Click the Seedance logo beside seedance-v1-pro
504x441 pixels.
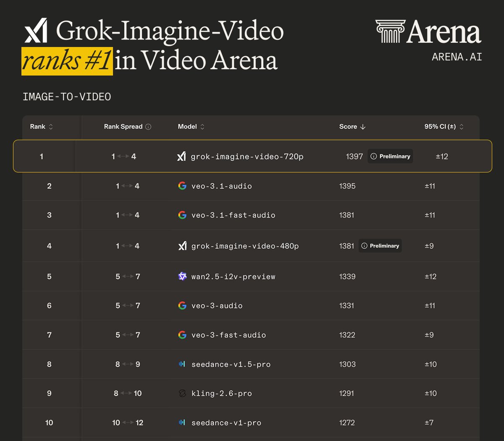(x=182, y=423)
